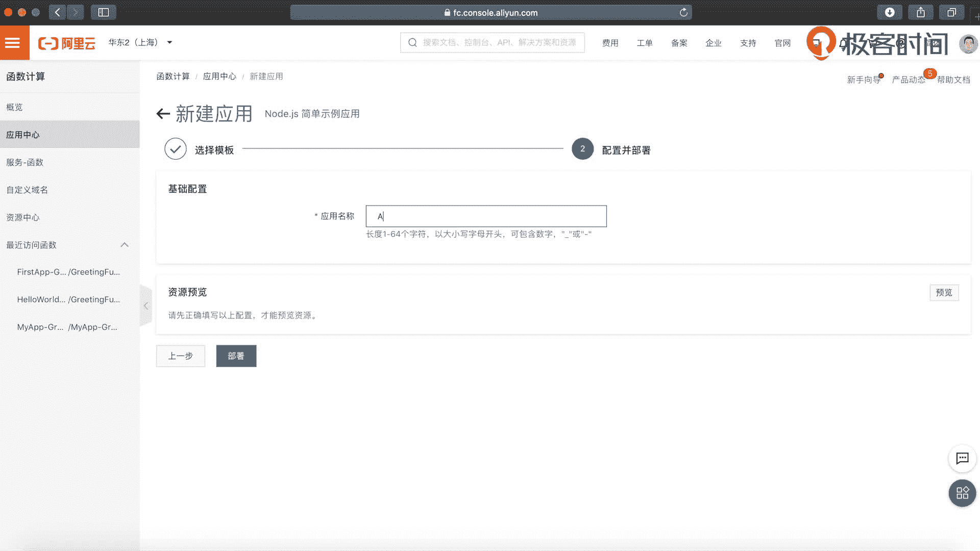Viewport: 980px width, 551px height.
Task: Click the back arrow beside 新建应用
Action: tap(163, 114)
